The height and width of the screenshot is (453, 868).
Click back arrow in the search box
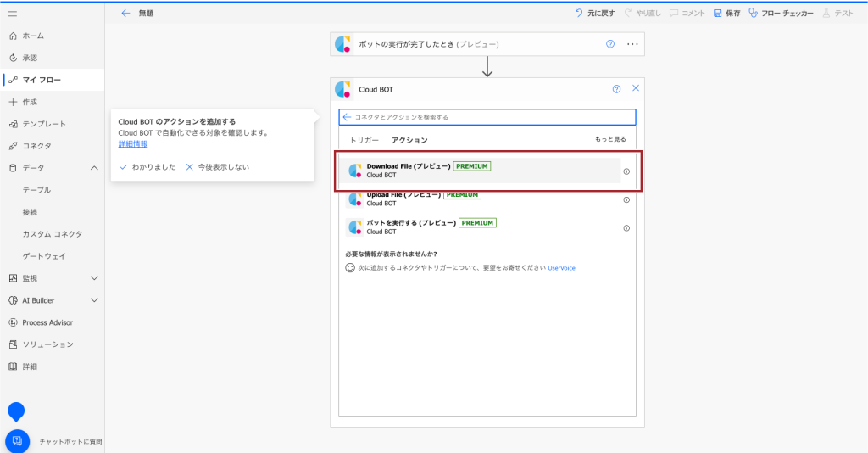[x=347, y=117]
